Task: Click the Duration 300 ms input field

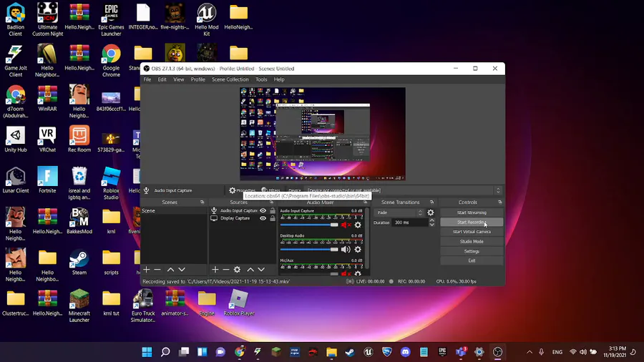Action: click(410, 222)
